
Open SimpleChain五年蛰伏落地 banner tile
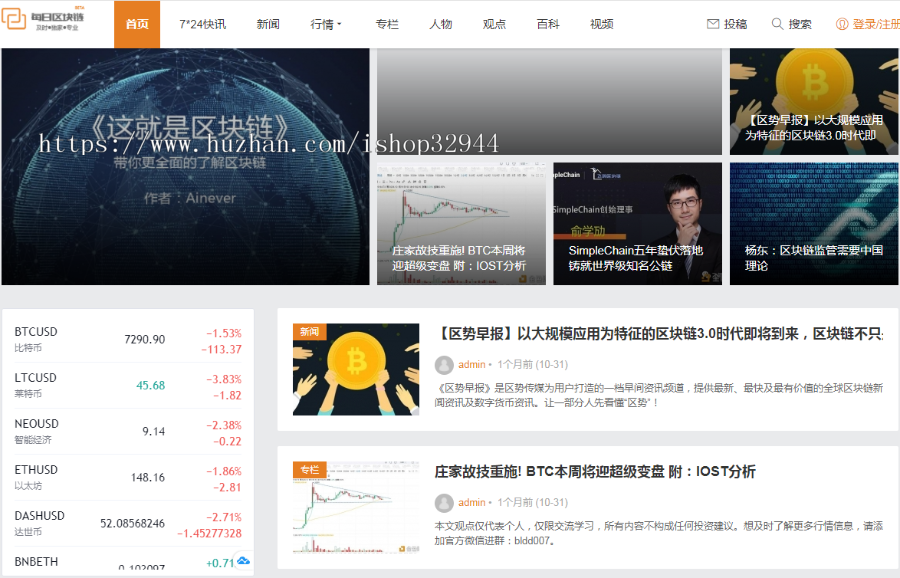[638, 223]
